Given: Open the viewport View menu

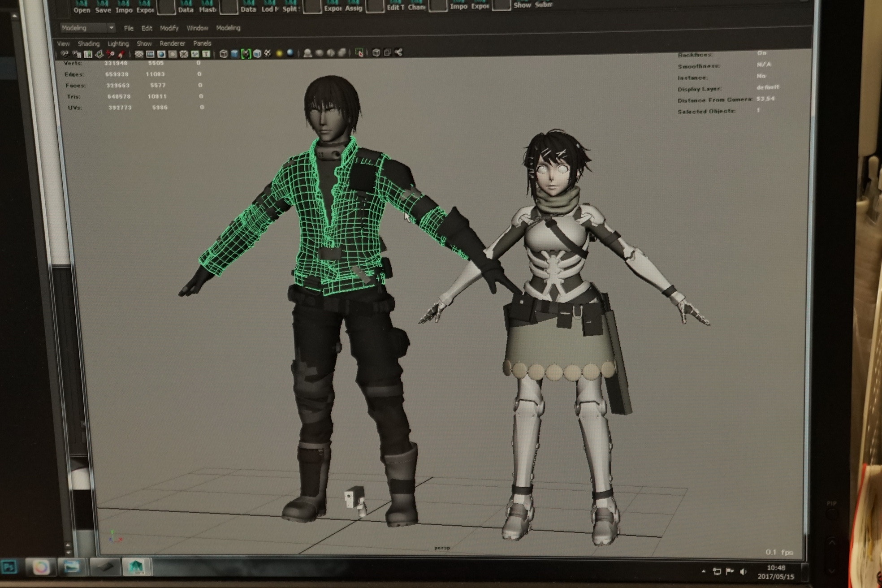Looking at the screenshot, I should click(63, 44).
